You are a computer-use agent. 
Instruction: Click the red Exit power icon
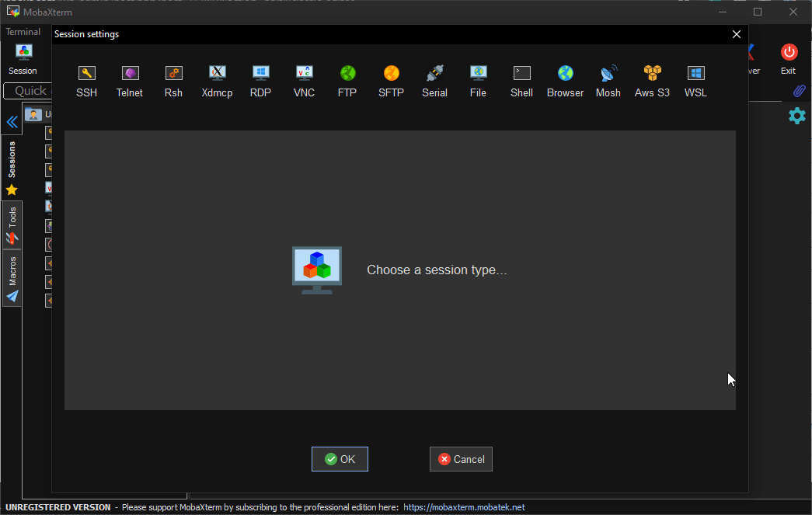point(789,52)
